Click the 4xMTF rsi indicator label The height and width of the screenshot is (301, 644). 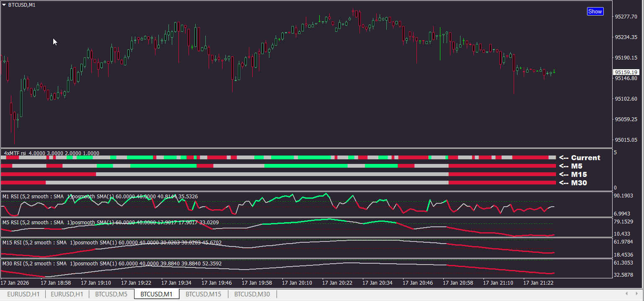[52, 153]
